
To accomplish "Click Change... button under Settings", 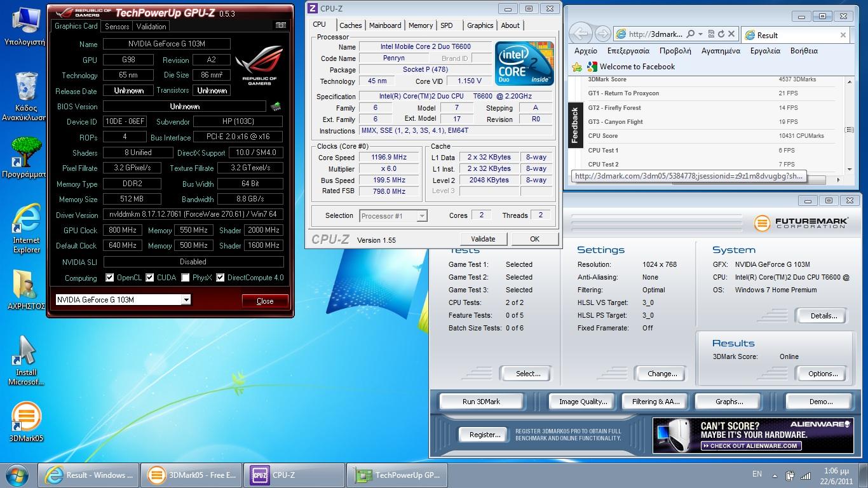I will point(662,374).
